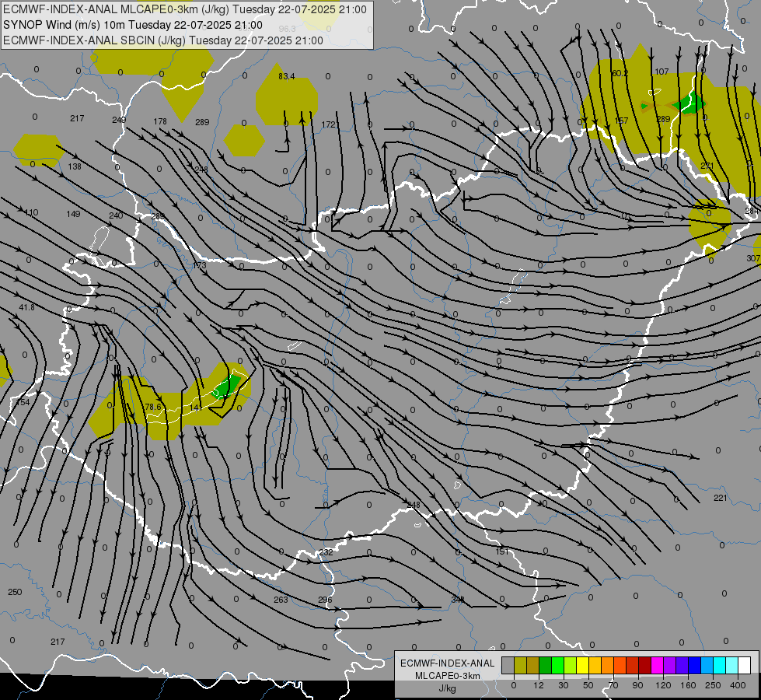The image size is (761, 700).
Task: Click the map value 157
Action: (x=621, y=121)
